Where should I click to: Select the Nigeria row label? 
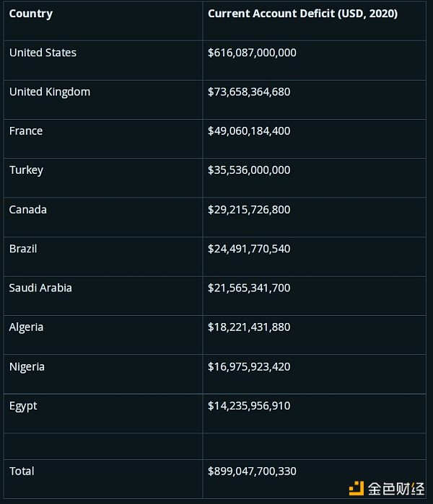(27, 367)
